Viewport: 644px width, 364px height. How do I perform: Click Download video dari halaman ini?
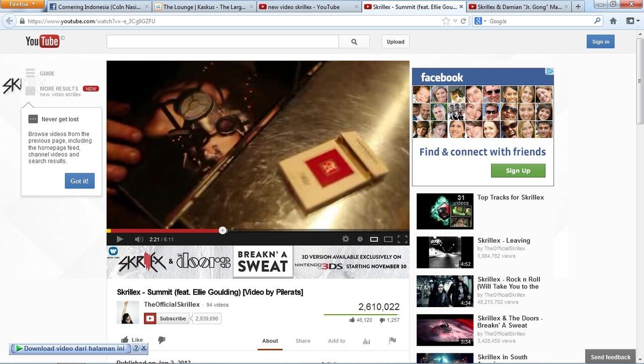pos(70,348)
